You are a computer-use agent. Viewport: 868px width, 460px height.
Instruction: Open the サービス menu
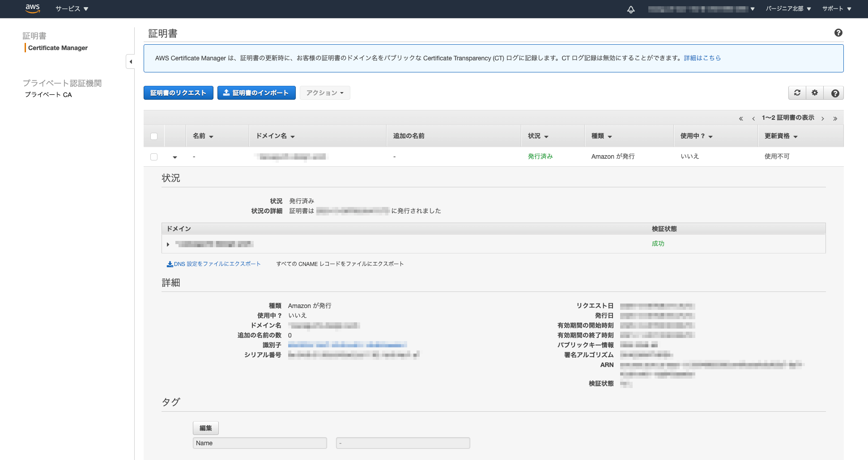tap(72, 9)
